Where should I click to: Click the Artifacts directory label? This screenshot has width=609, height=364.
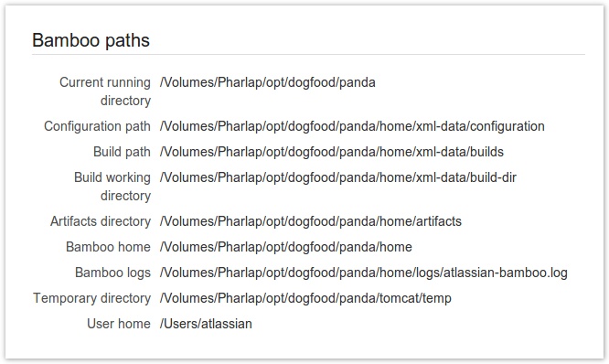(x=101, y=221)
